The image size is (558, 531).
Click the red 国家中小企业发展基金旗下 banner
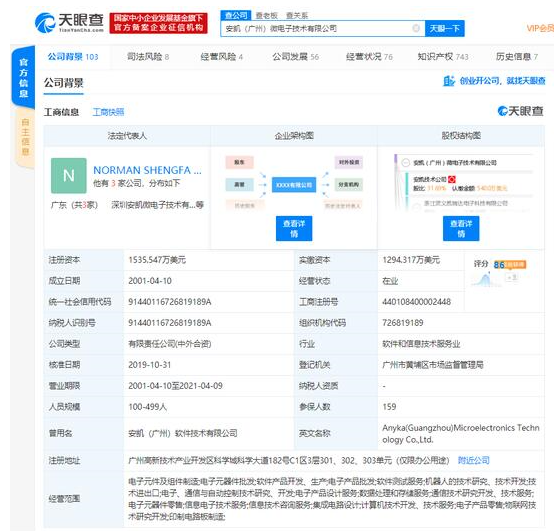[158, 23]
